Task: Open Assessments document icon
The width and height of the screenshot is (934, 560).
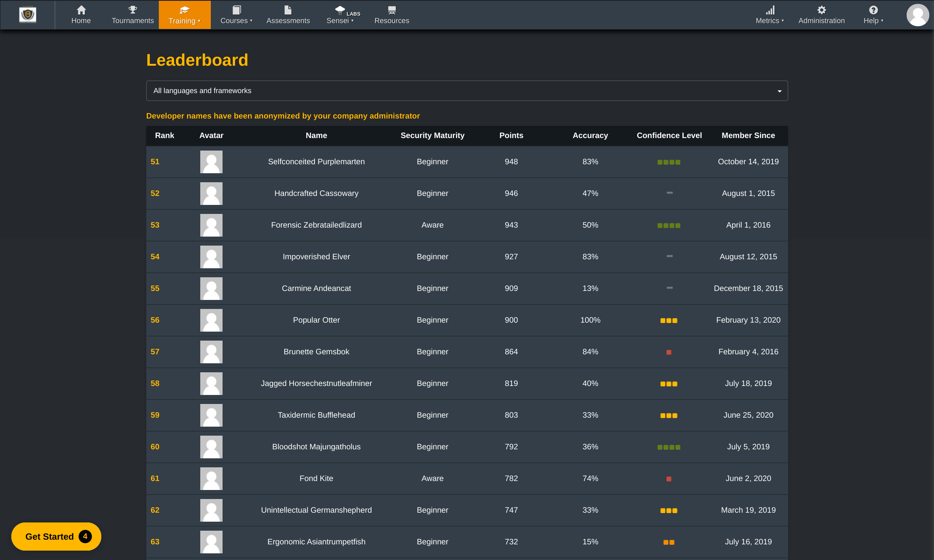Action: click(288, 10)
